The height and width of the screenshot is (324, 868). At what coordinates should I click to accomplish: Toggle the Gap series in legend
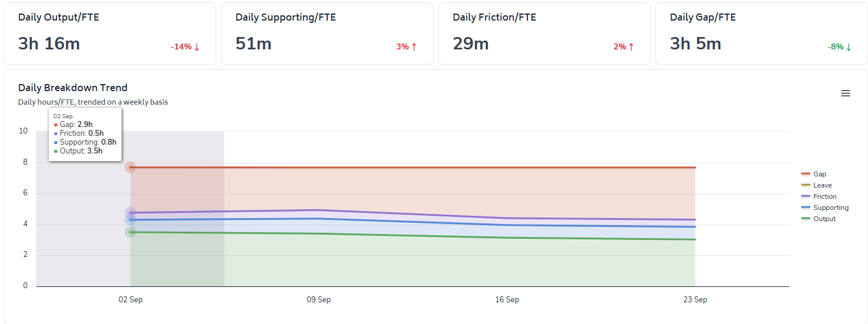tap(819, 174)
